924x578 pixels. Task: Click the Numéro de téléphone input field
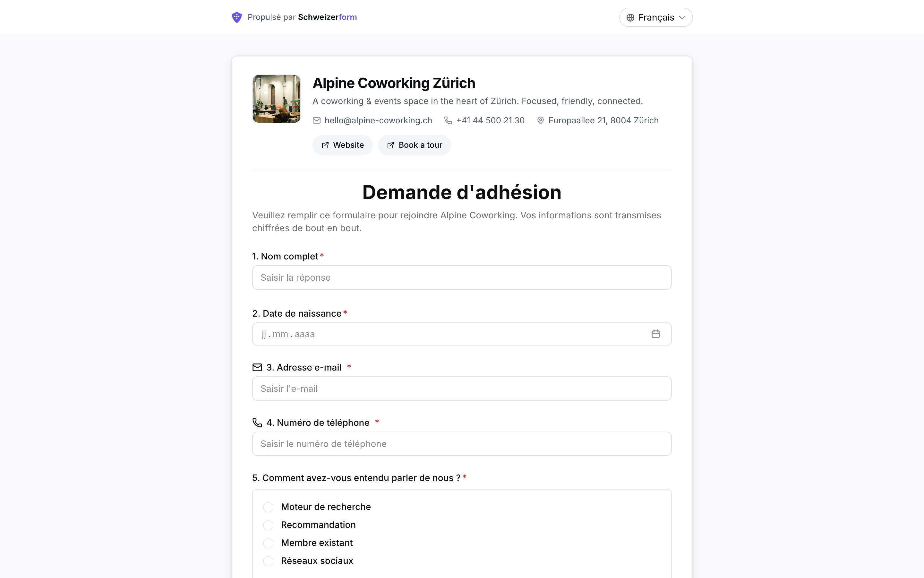point(462,444)
